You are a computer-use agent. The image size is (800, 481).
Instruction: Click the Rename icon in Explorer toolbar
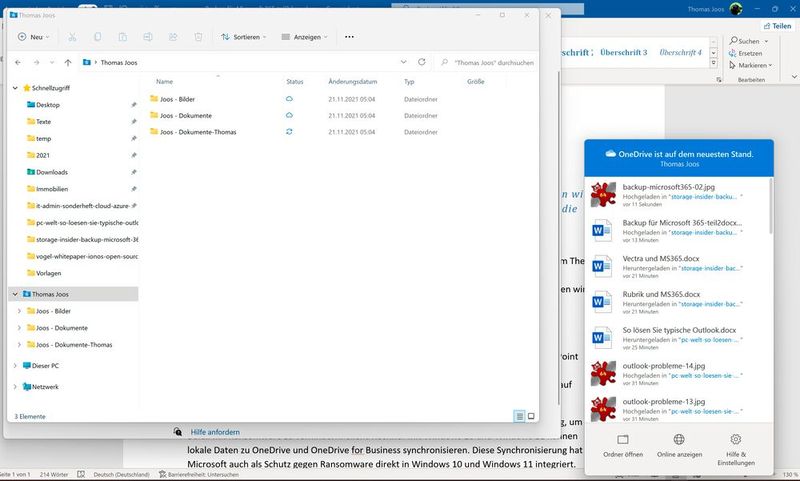tap(148, 37)
